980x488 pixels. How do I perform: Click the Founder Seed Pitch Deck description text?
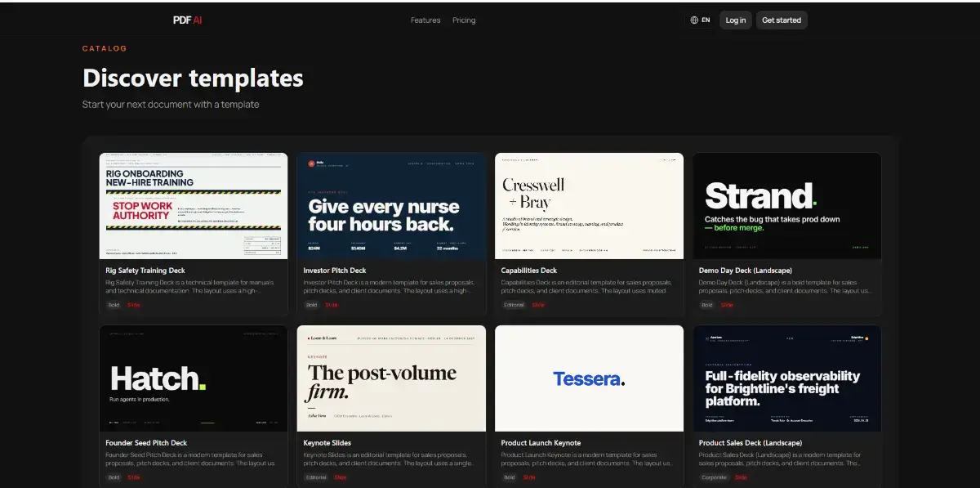(192, 459)
